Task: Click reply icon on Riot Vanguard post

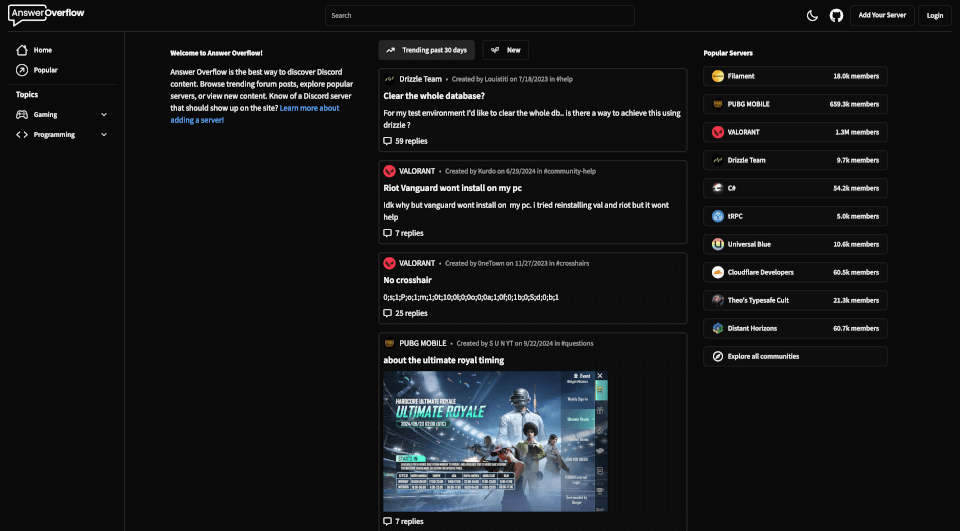Action: coord(388,233)
